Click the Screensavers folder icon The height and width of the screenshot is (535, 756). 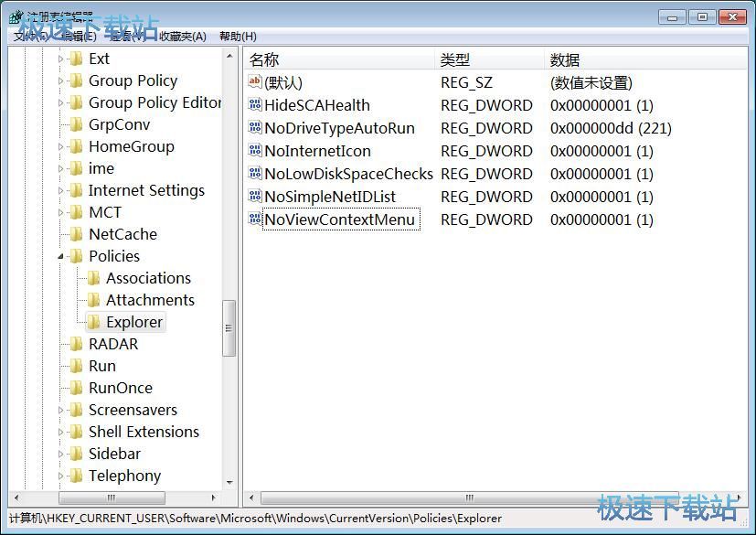(x=76, y=410)
